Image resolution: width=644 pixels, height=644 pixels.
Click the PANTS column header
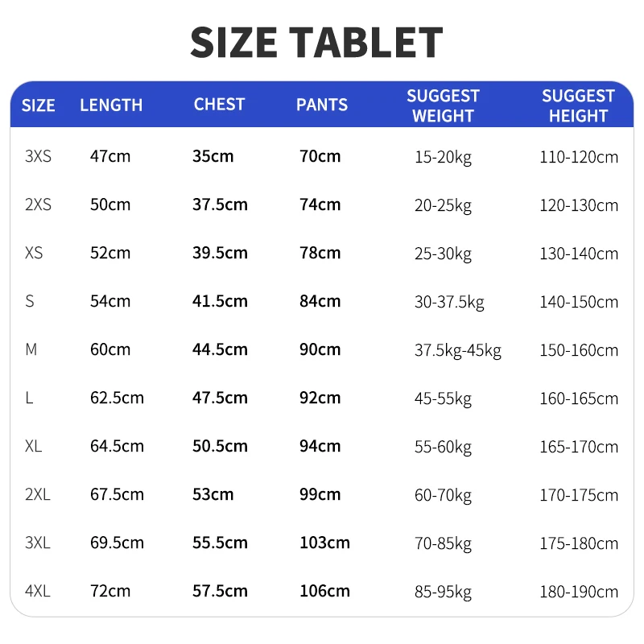pos(322,105)
